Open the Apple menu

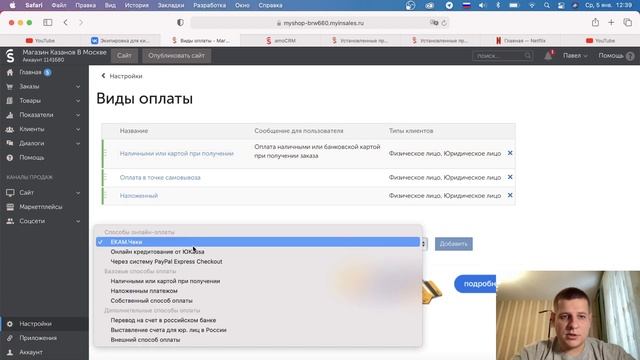pos(12,5)
